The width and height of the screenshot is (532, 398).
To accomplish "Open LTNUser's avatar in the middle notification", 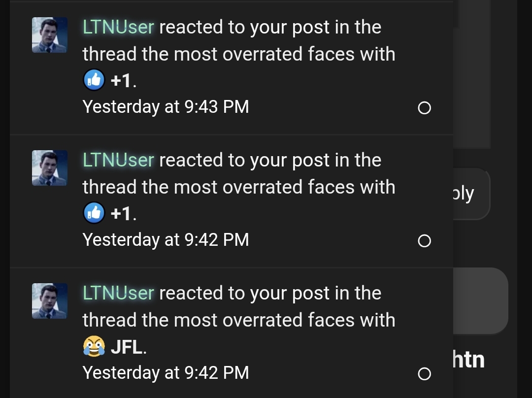I will tap(49, 168).
